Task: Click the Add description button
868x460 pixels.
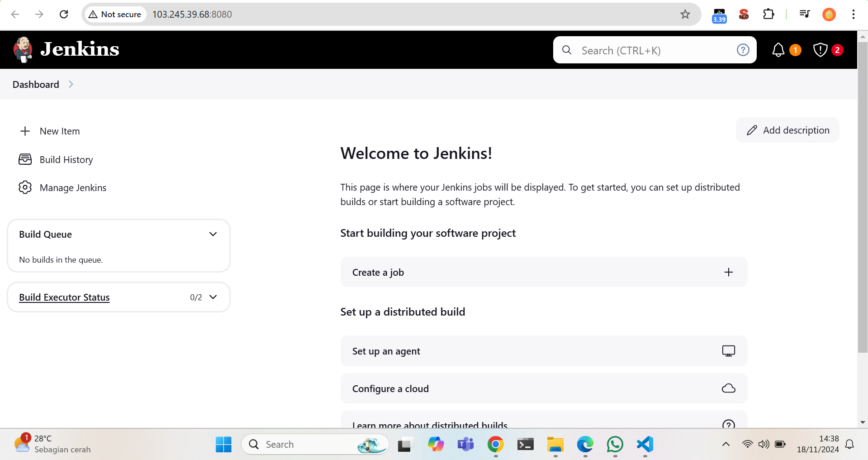Action: click(787, 130)
